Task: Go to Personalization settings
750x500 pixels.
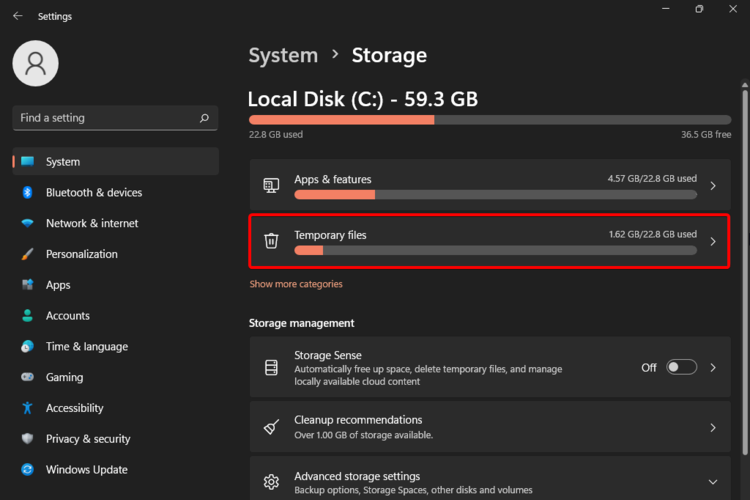Action: pyautogui.click(x=81, y=255)
